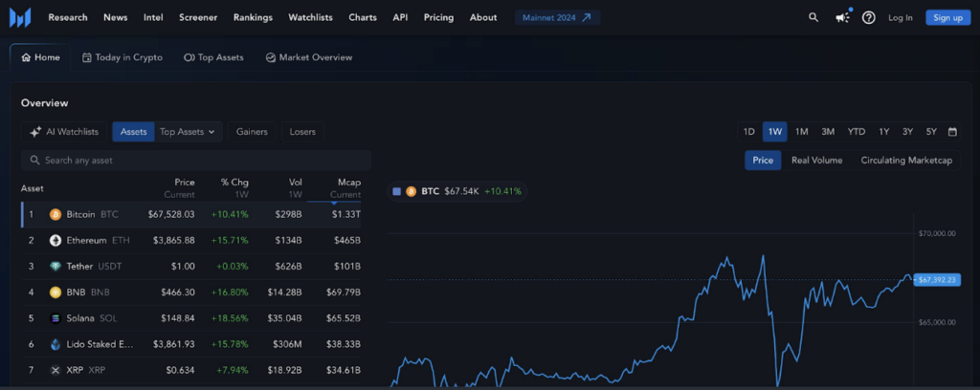
Task: Click the Sign up button
Action: [948, 17]
